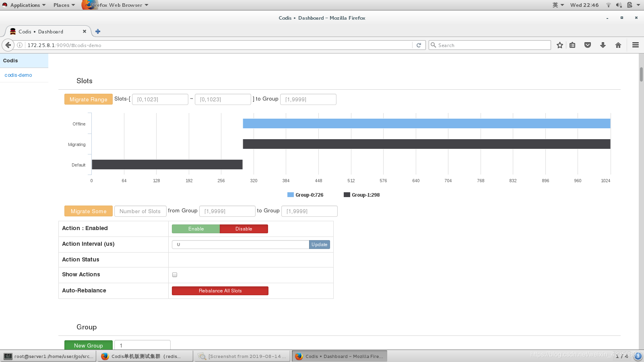Click the browser back arrow button
This screenshot has width=644, height=362.
(x=8, y=45)
